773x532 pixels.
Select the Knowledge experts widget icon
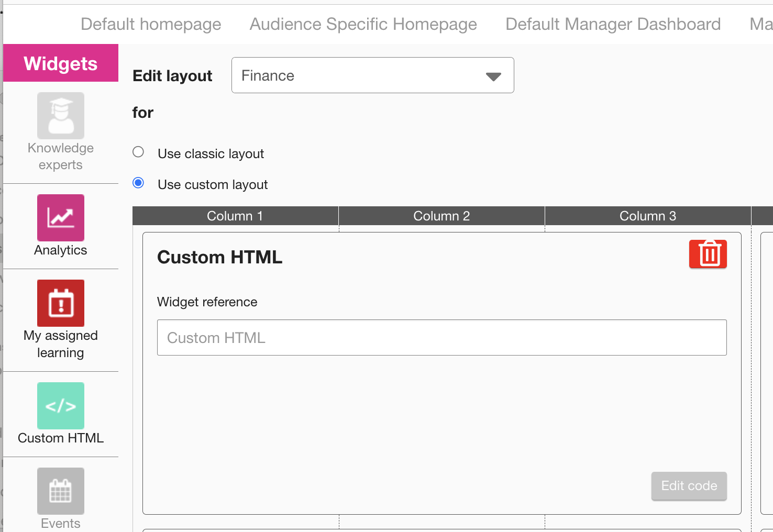(x=61, y=116)
